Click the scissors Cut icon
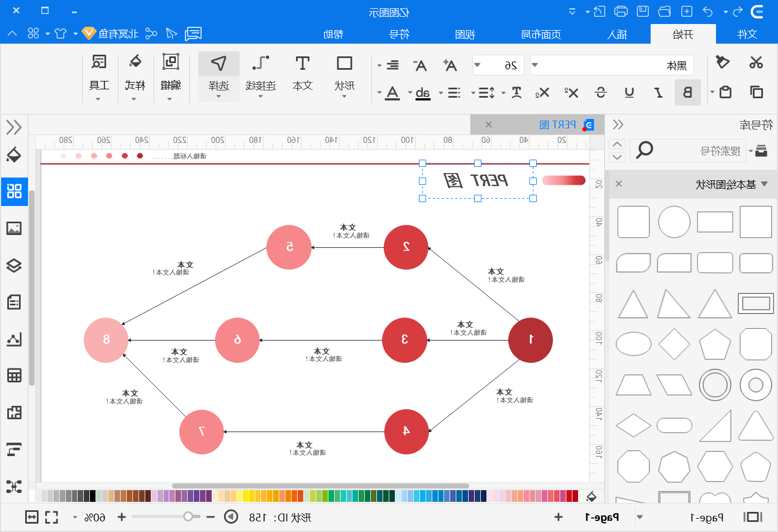Screen dimensions: 778x532 point(756,63)
